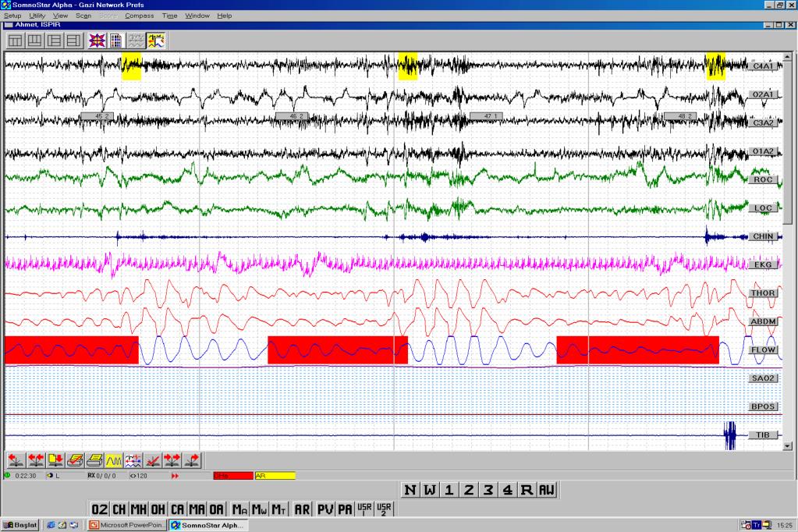Open the Utility menu
Screen dimensions: 798x532
(37, 16)
